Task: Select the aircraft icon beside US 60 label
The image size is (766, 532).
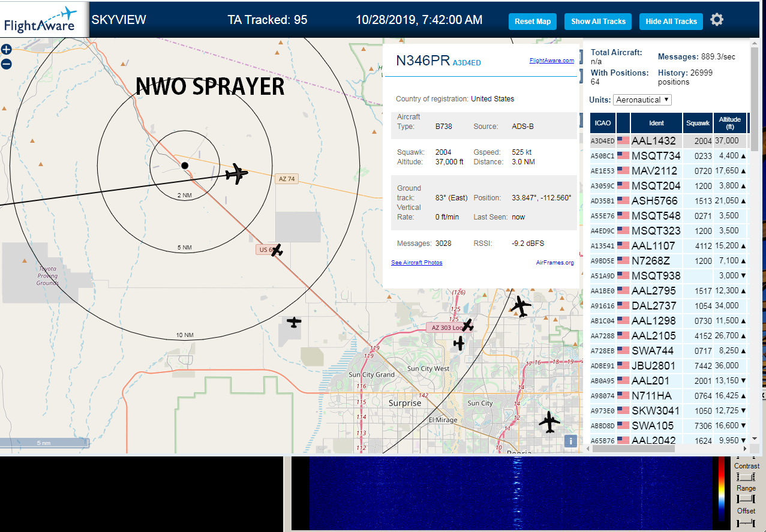Action: coord(277,250)
